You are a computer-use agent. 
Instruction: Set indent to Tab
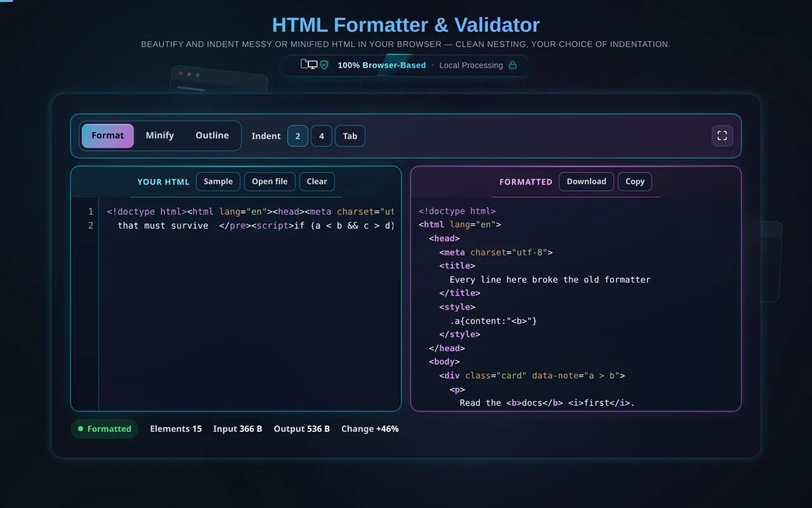350,136
